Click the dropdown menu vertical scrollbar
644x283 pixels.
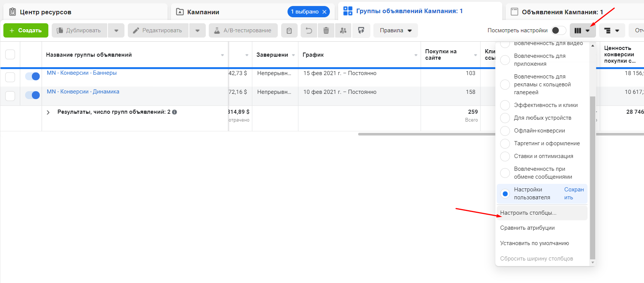pyautogui.click(x=593, y=178)
